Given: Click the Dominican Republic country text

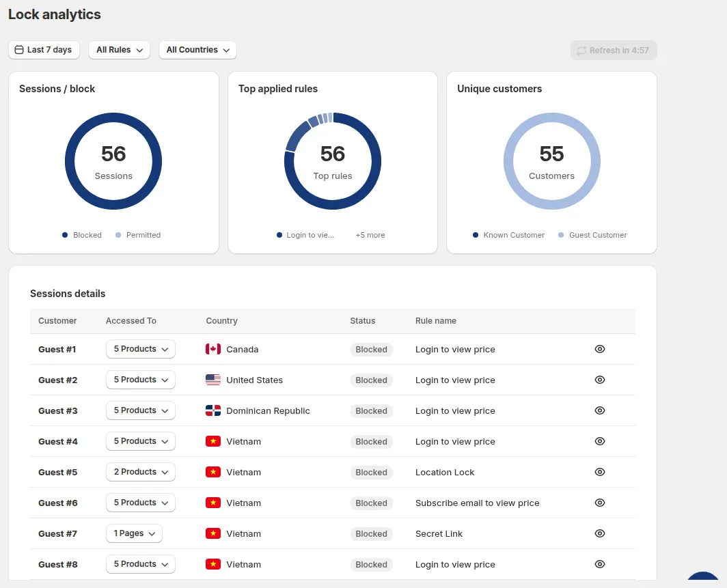Looking at the screenshot, I should point(268,411).
